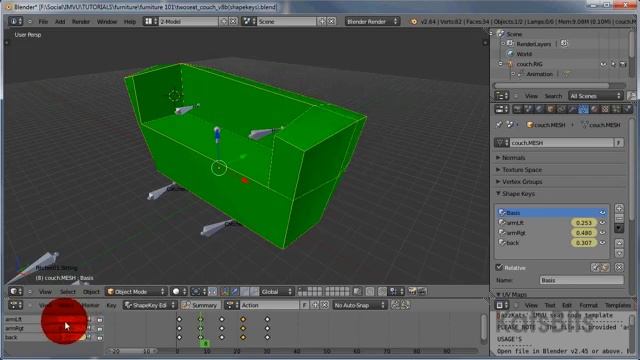Open the Global transform orientation dropdown
The width and height of the screenshot is (640, 360).
(277, 291)
